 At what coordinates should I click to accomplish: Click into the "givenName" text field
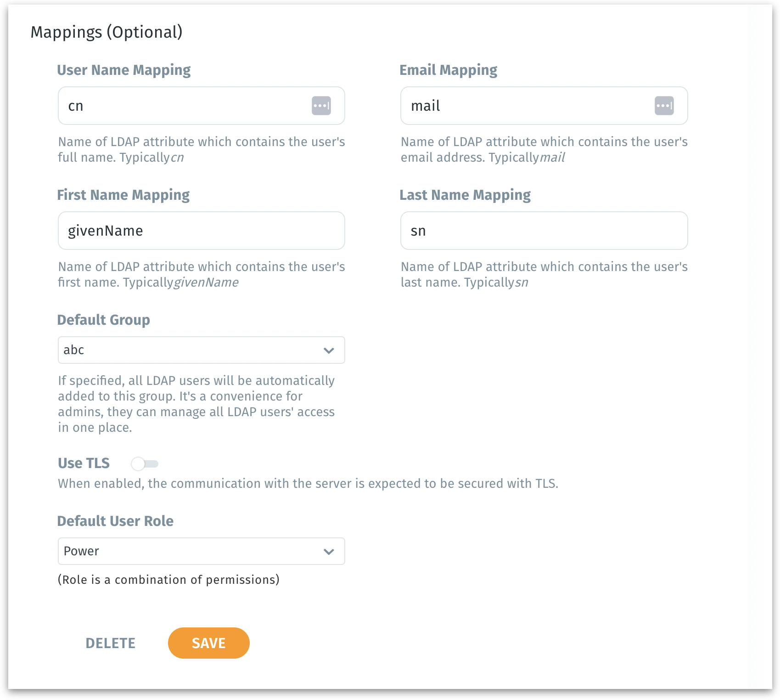tap(201, 231)
